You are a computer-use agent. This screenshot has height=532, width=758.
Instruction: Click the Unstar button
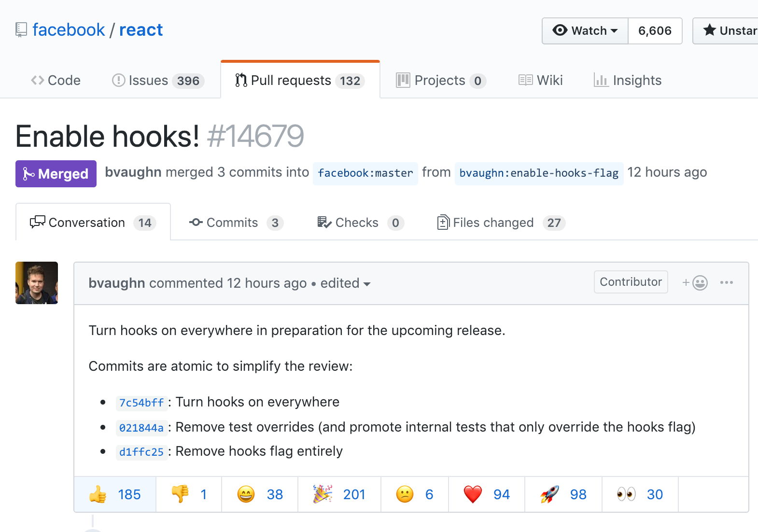click(726, 31)
